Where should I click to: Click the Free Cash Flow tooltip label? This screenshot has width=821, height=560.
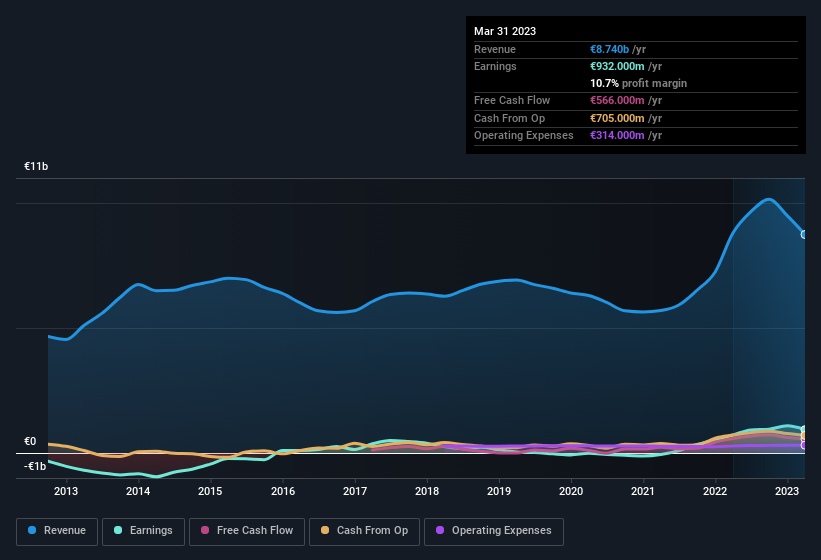[x=512, y=100]
